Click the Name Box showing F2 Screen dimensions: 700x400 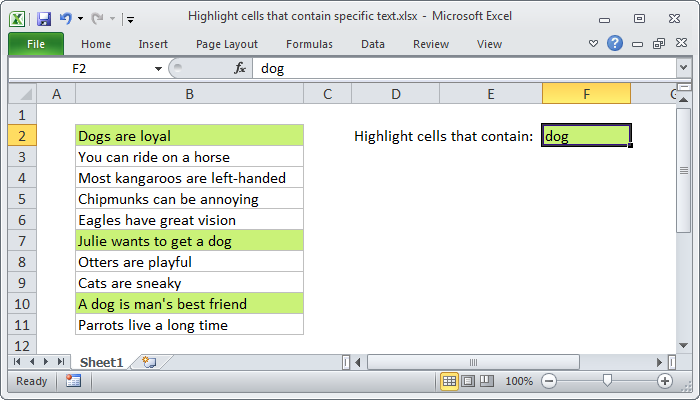[x=79, y=69]
